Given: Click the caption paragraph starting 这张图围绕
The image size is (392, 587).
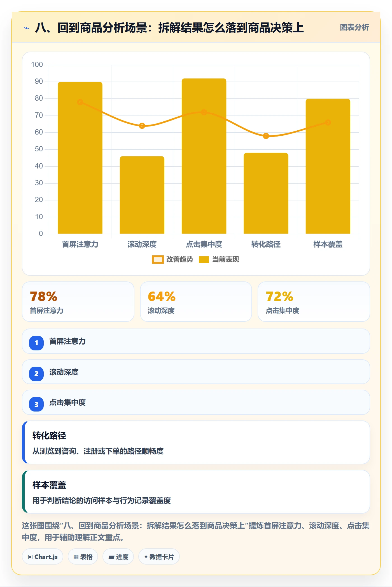Looking at the screenshot, I should pyautogui.click(x=196, y=531).
